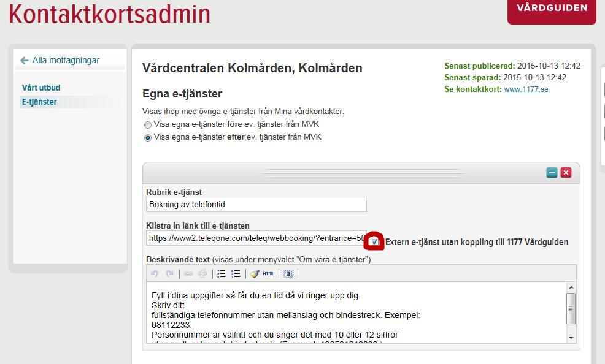Click the '08112233.' example number text
The width and height of the screenshot is (605, 364).
tap(172, 325)
